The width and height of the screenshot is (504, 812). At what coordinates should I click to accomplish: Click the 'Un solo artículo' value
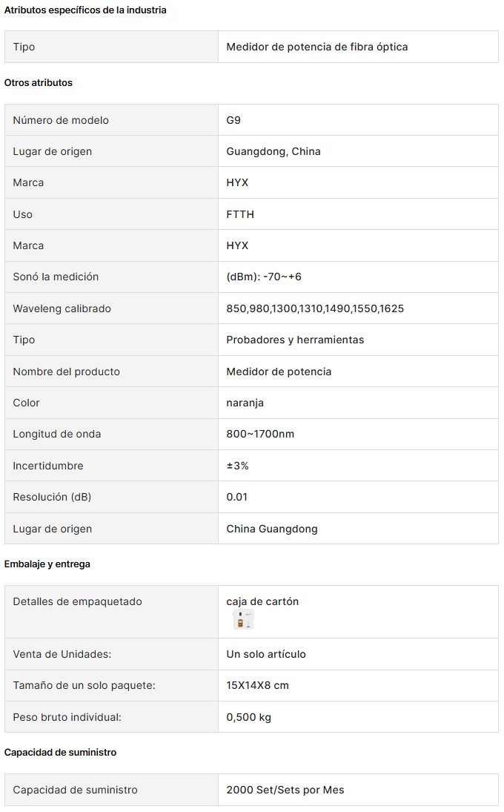[266, 655]
